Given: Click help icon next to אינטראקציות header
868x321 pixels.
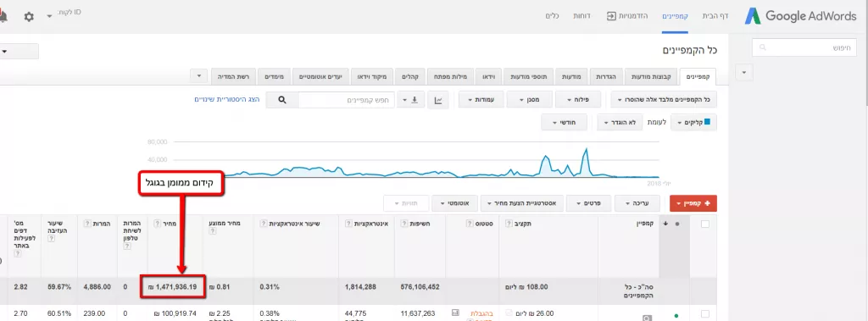Looking at the screenshot, I should coord(348,224).
